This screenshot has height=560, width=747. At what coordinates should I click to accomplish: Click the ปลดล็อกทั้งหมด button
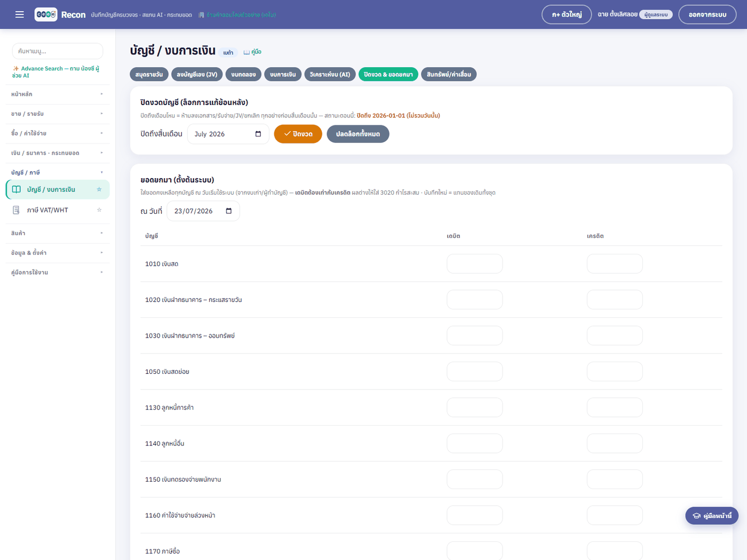pos(358,134)
